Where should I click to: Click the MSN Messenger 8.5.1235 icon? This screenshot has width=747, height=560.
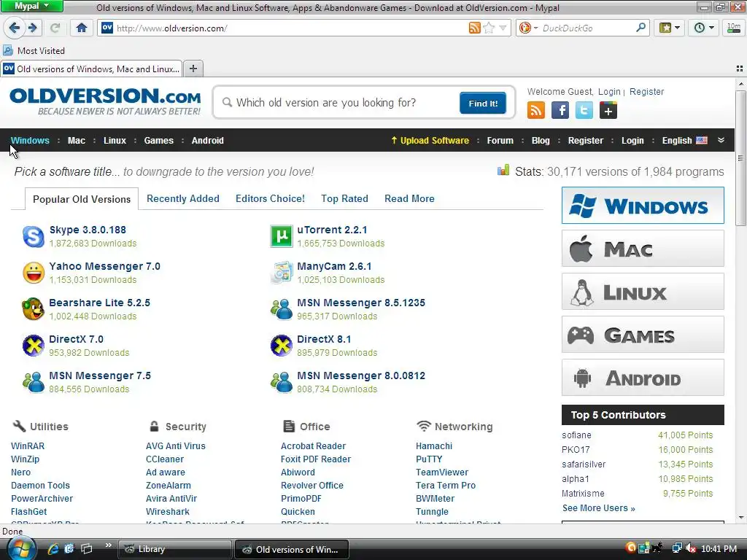pos(282,309)
